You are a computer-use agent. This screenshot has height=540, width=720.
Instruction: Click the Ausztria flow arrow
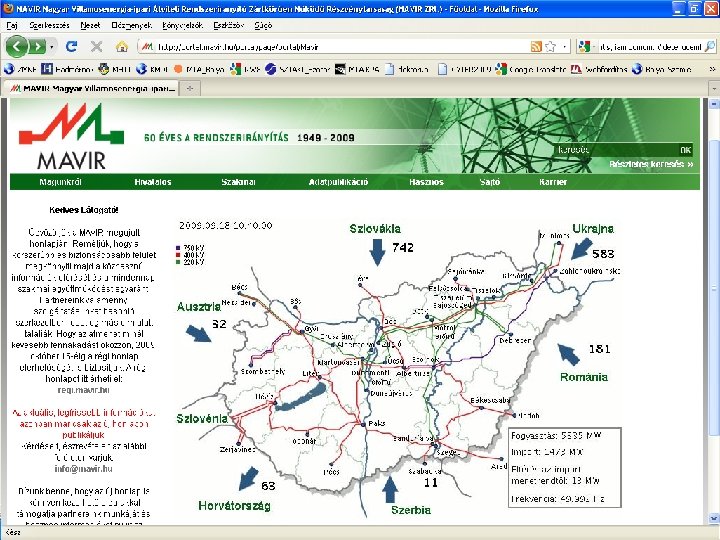(199, 333)
